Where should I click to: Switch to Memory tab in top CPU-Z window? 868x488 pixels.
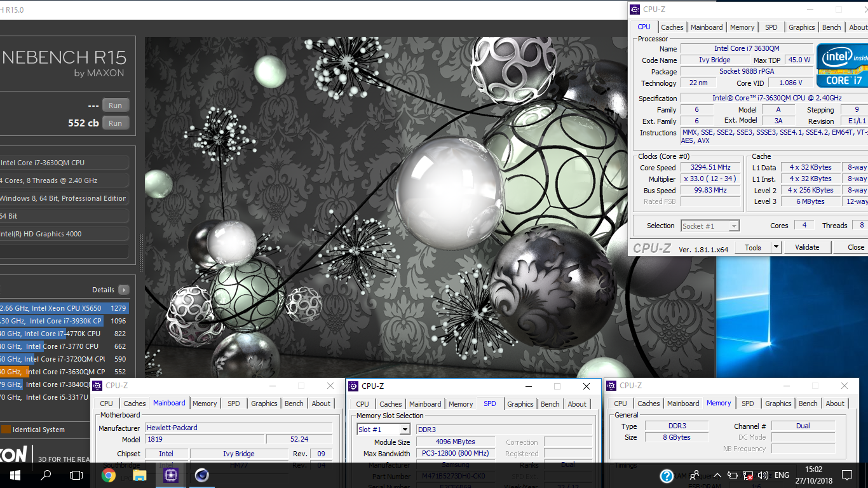(x=742, y=27)
